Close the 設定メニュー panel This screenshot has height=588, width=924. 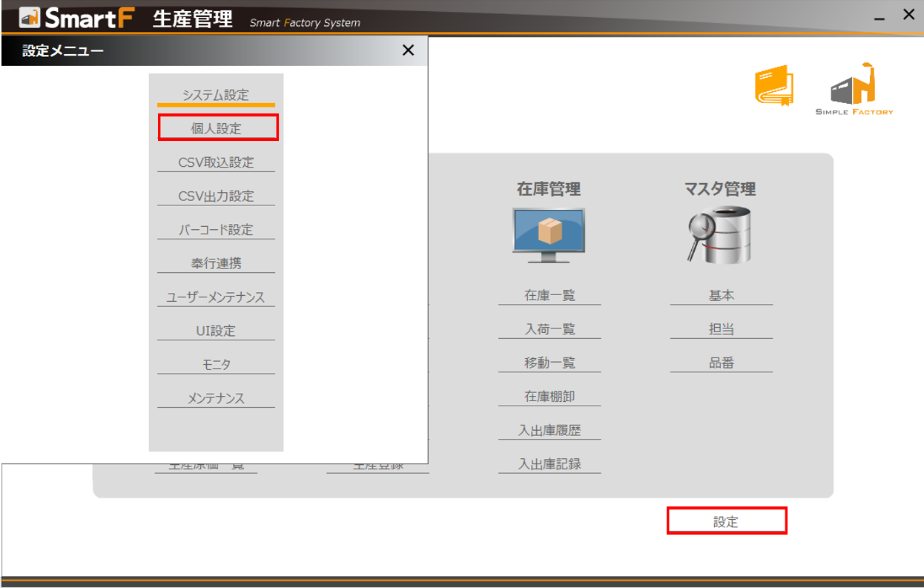click(x=408, y=50)
